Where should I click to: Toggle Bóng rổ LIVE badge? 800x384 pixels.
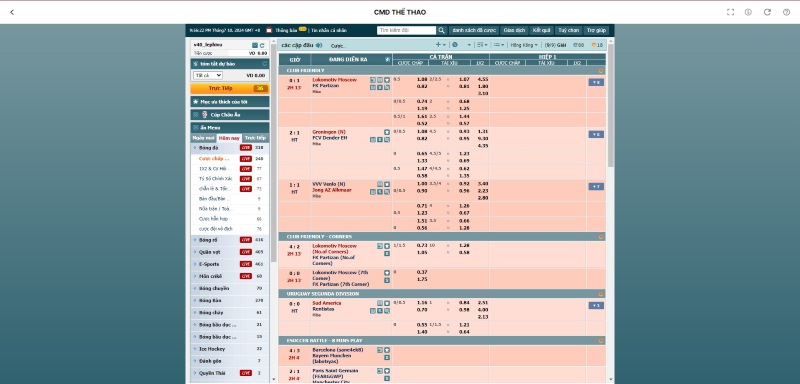pyautogui.click(x=246, y=240)
